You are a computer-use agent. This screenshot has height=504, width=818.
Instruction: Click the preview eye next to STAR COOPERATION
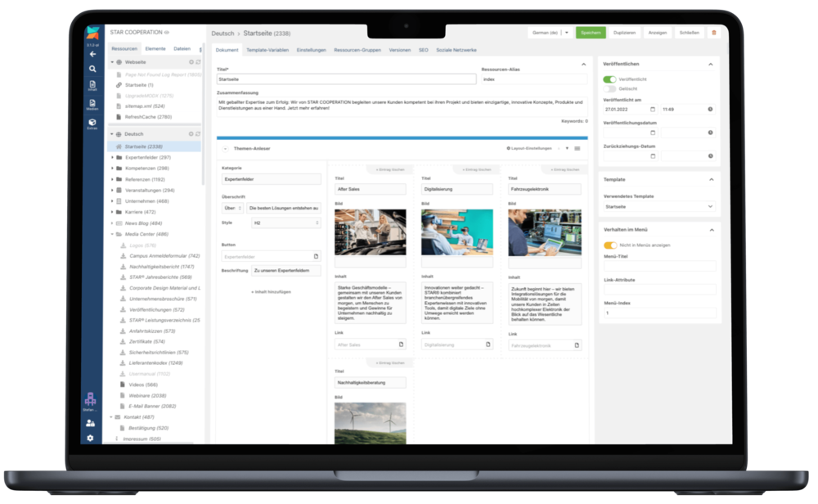point(167,33)
